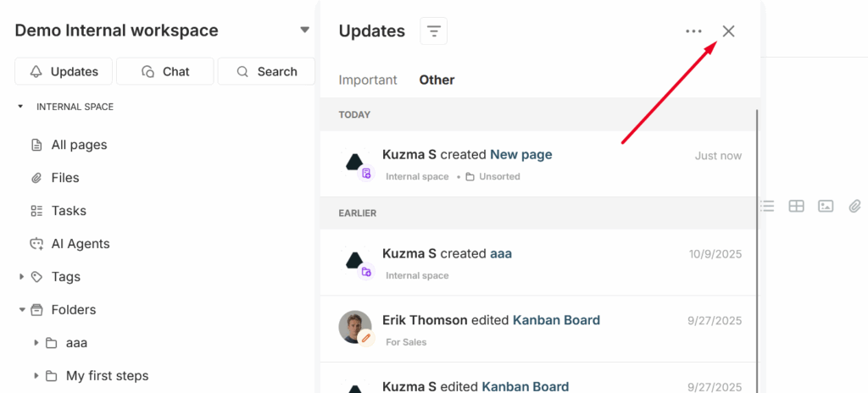Collapse the Internal Space section
The image size is (868, 393).
(20, 107)
